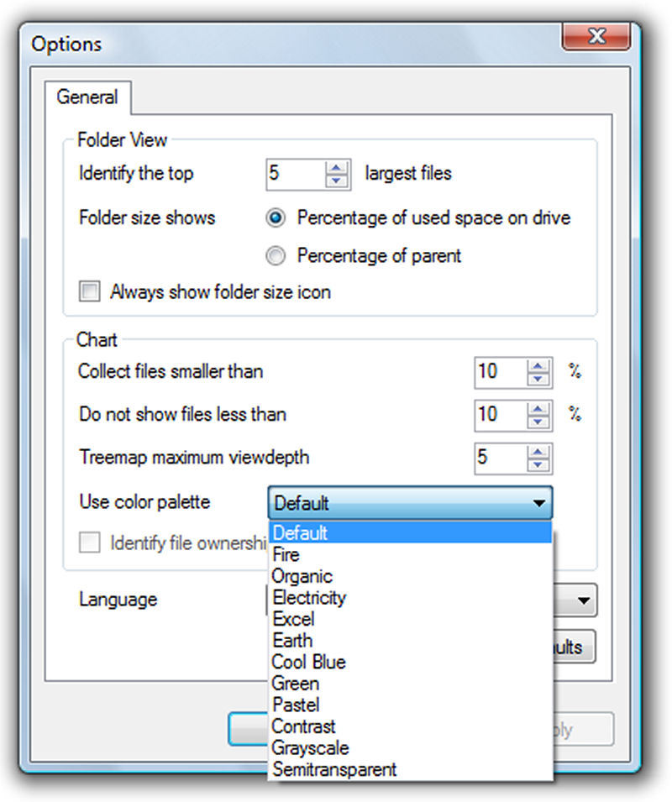
Task: Increase Collect files smaller than percentage
Action: pyautogui.click(x=538, y=366)
